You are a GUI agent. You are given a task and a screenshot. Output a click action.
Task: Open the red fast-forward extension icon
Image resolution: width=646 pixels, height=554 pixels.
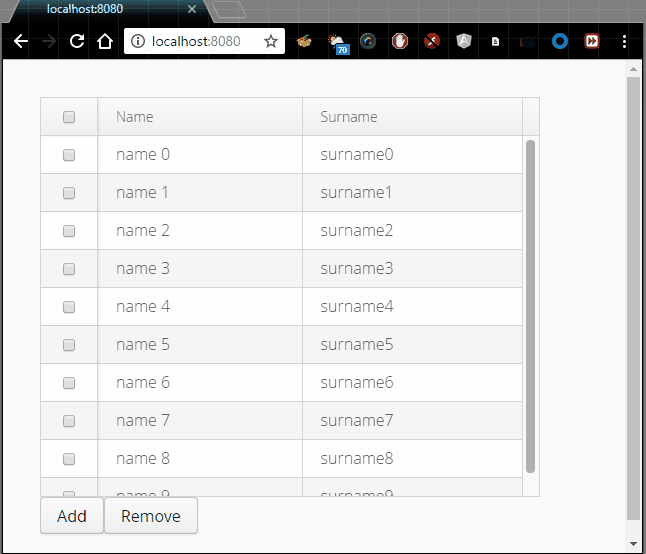(x=592, y=41)
